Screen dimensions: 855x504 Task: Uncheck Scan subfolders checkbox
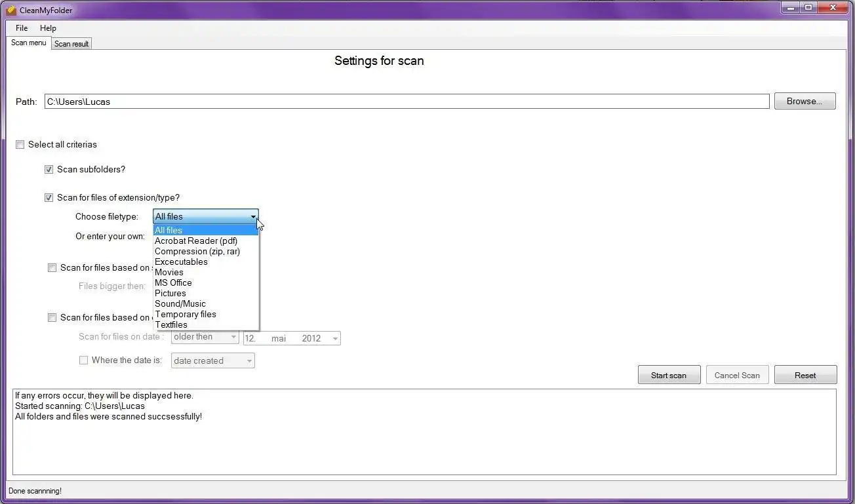tap(49, 169)
